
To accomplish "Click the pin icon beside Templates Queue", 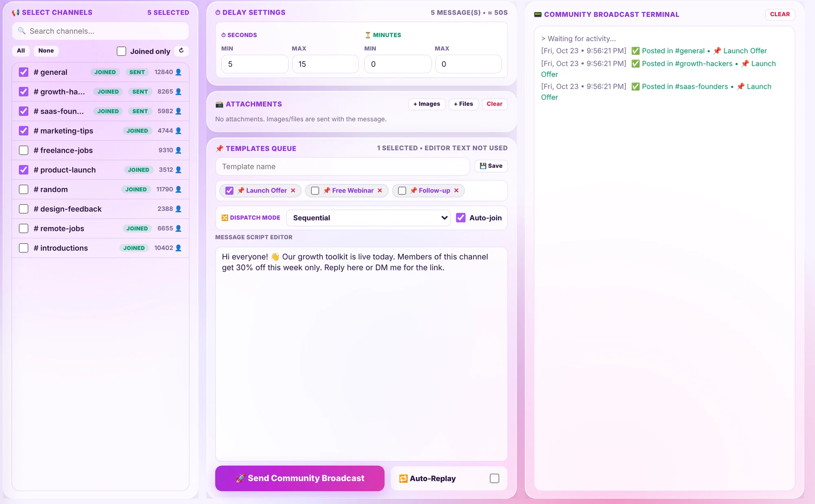I will tap(219, 149).
